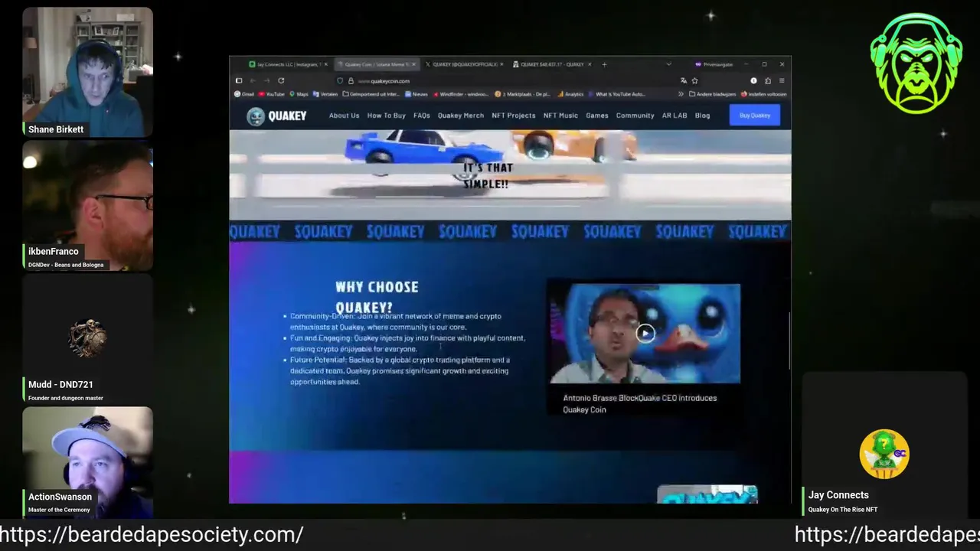Open Community in site navigation
Image resolution: width=980 pixels, height=551 pixels.
point(635,116)
